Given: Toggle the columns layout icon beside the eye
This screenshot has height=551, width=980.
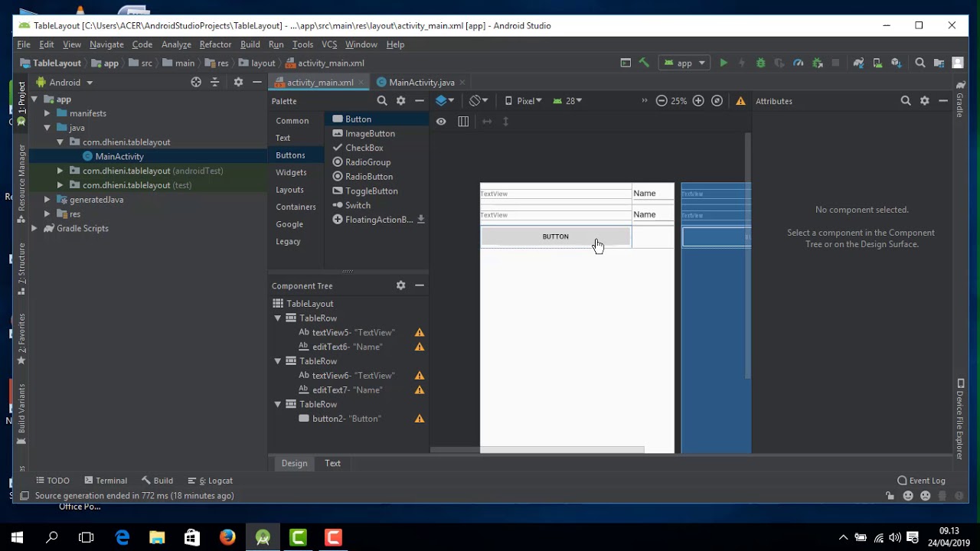Looking at the screenshot, I should click(463, 122).
